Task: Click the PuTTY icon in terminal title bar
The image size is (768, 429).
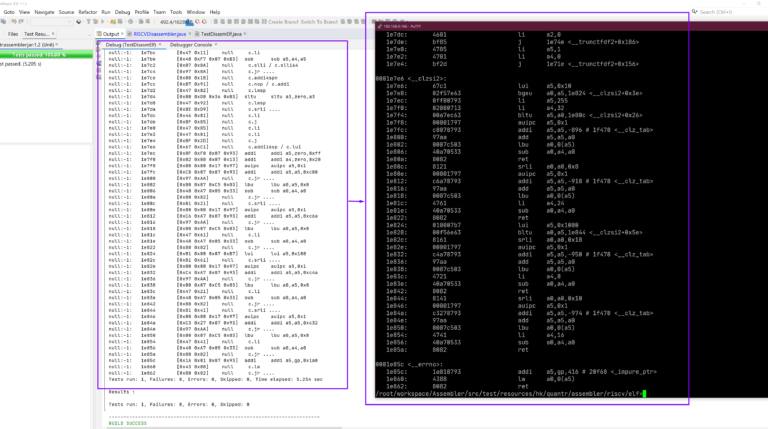Action: point(380,26)
